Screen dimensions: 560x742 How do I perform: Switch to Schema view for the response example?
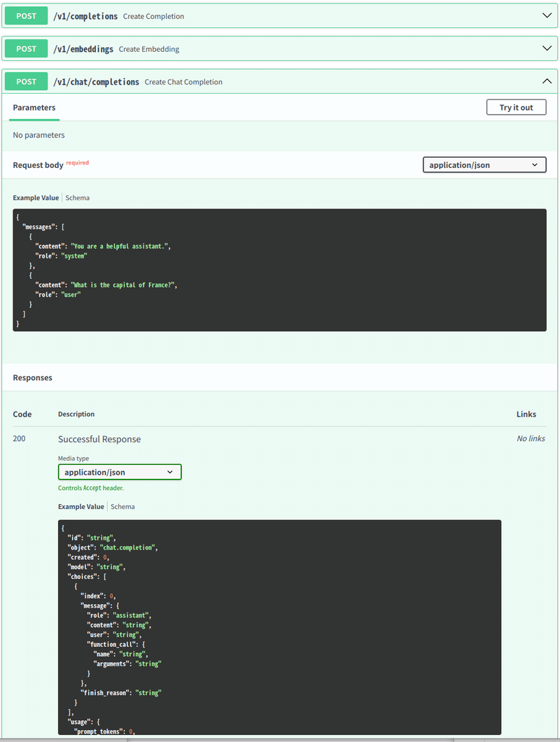click(x=122, y=506)
